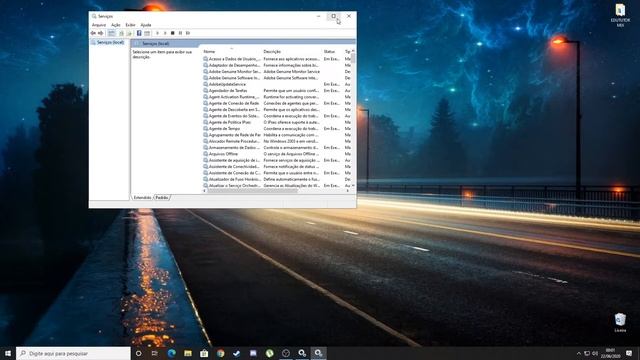
Task: Go forward with the toolbar forward arrow
Action: coord(100,33)
